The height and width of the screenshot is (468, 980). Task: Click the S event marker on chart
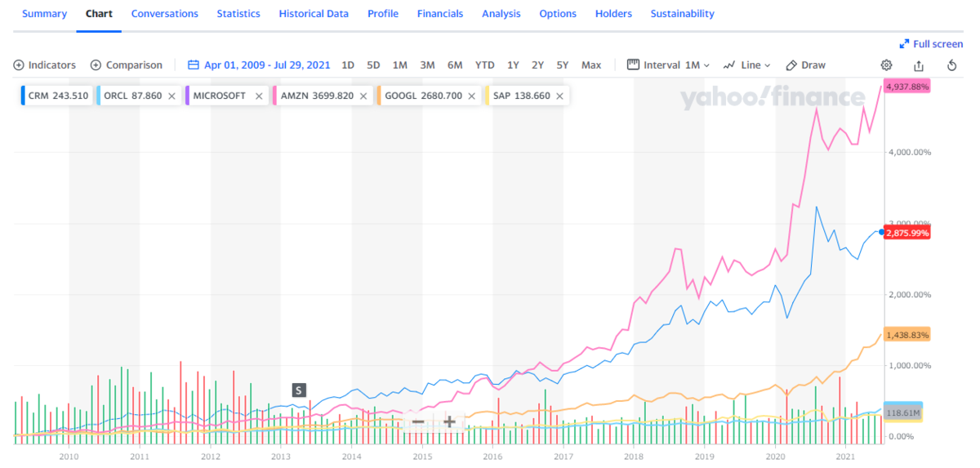[x=299, y=390]
